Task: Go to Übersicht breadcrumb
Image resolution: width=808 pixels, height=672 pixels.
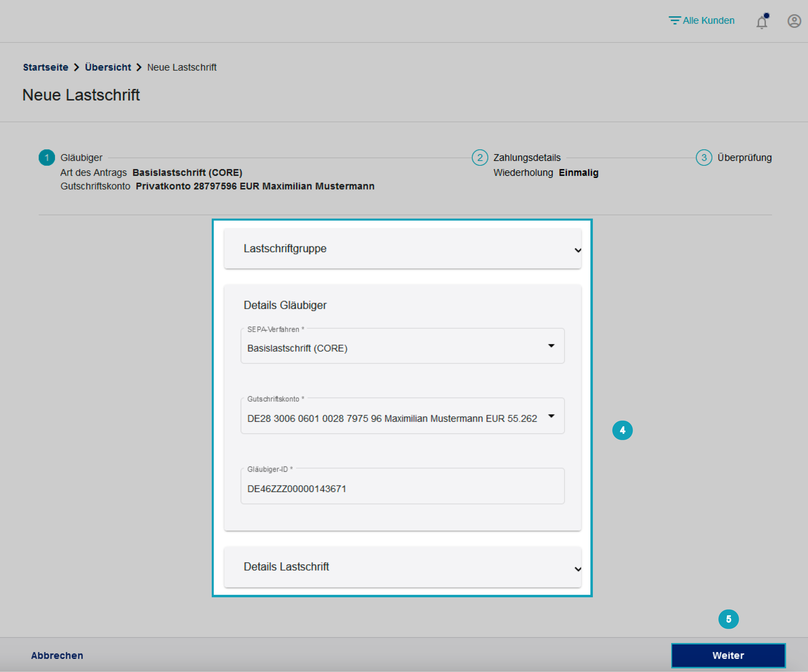Action: [x=108, y=67]
